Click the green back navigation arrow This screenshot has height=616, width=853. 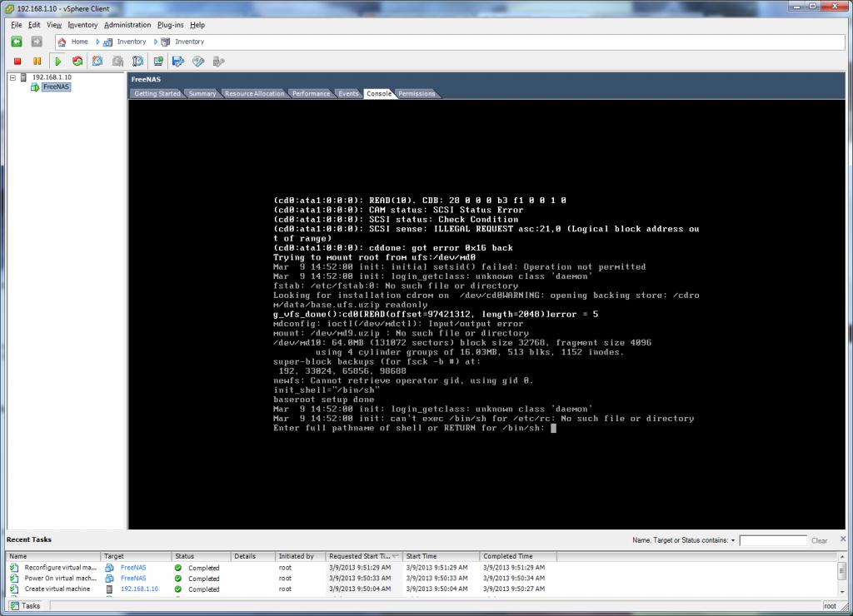(17, 42)
